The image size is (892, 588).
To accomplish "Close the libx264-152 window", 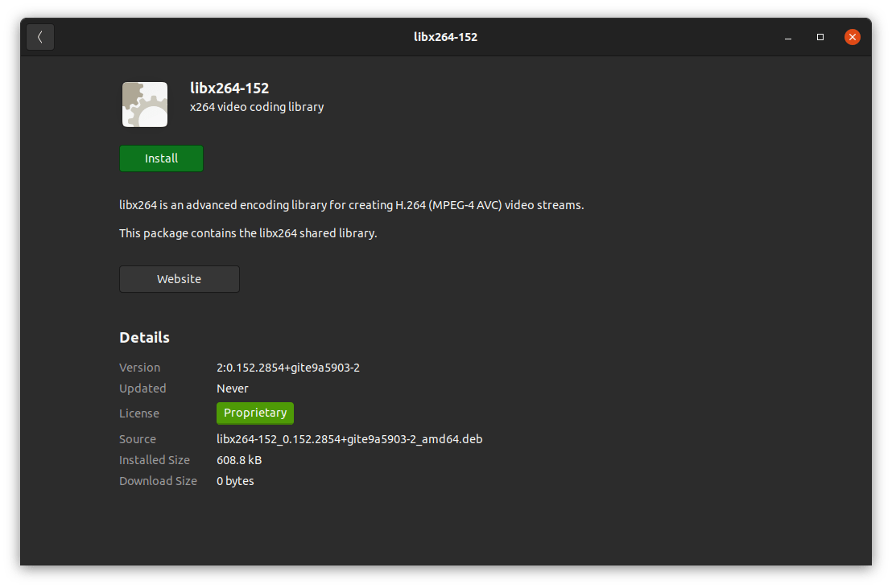I will (x=853, y=37).
